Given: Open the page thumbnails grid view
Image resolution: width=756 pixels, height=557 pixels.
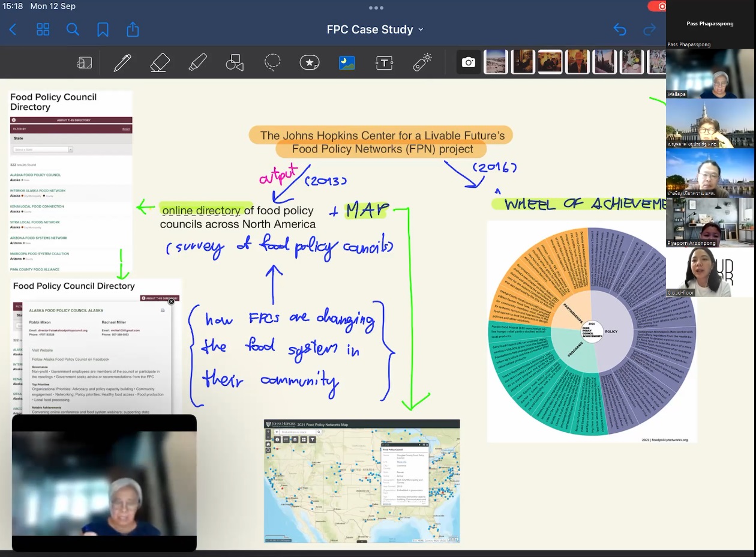Looking at the screenshot, I should point(43,29).
